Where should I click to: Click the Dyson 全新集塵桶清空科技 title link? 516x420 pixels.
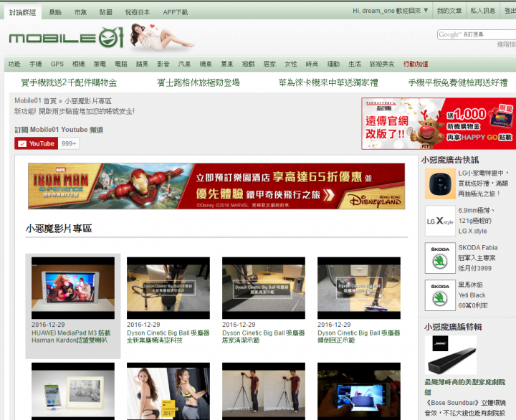[168, 337]
